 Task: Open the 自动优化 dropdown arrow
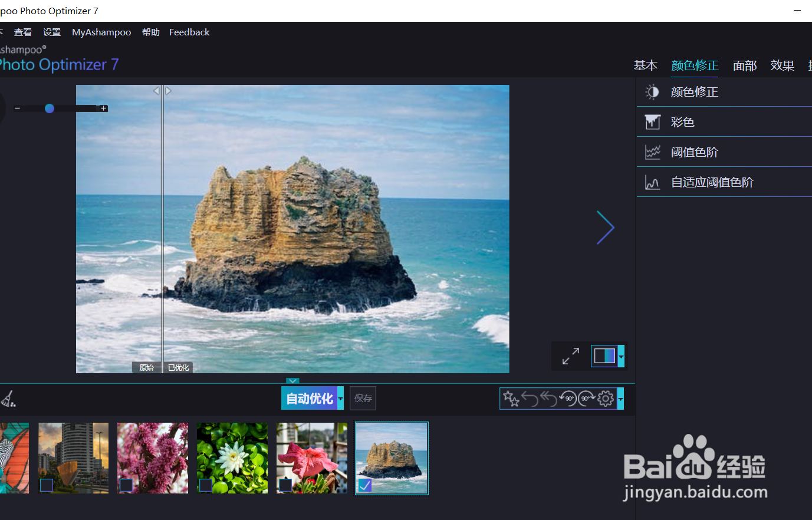click(340, 399)
